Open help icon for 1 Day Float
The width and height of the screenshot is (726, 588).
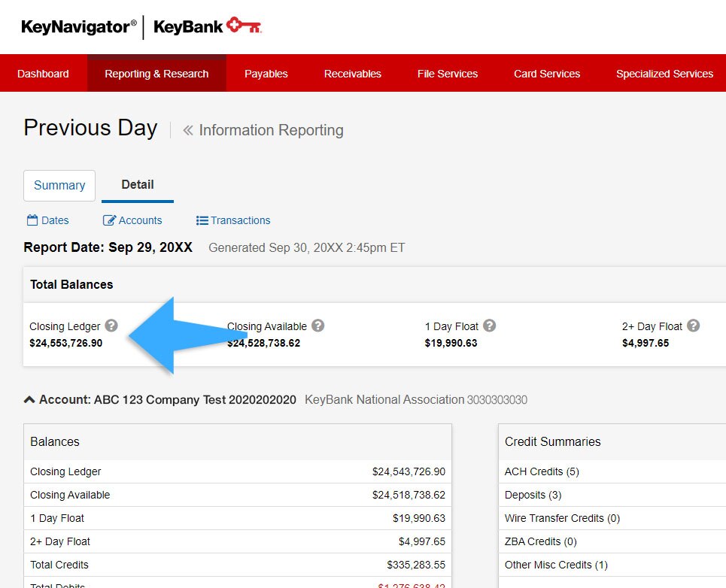coord(490,326)
